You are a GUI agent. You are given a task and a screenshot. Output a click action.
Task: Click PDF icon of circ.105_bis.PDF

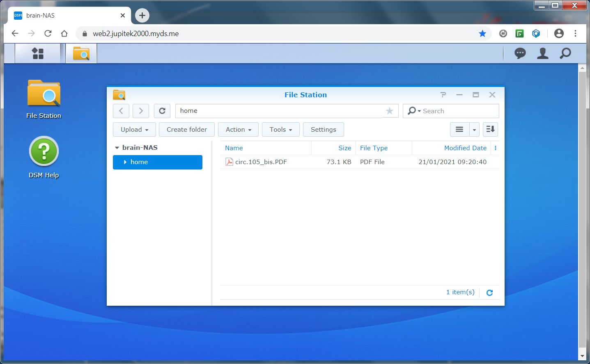point(229,162)
